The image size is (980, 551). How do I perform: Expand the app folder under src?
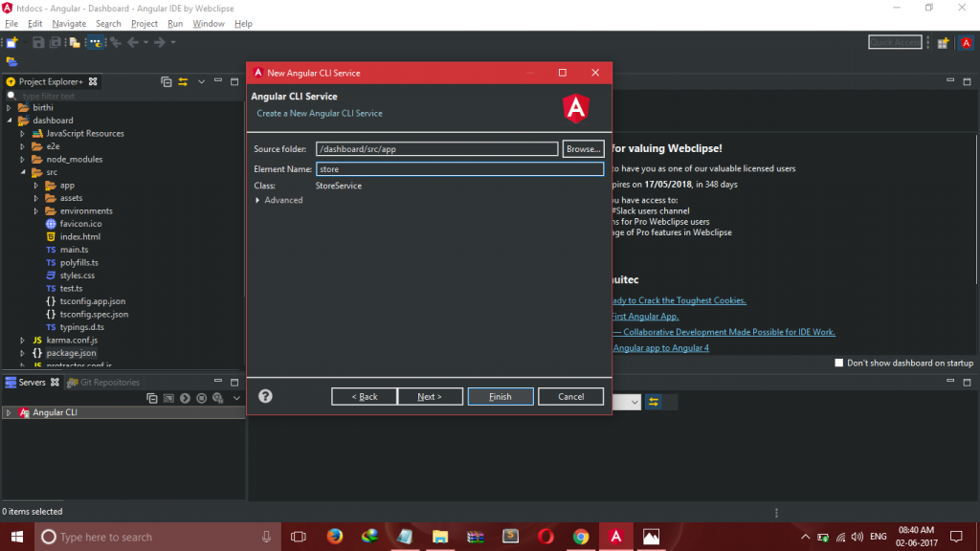[x=36, y=186]
